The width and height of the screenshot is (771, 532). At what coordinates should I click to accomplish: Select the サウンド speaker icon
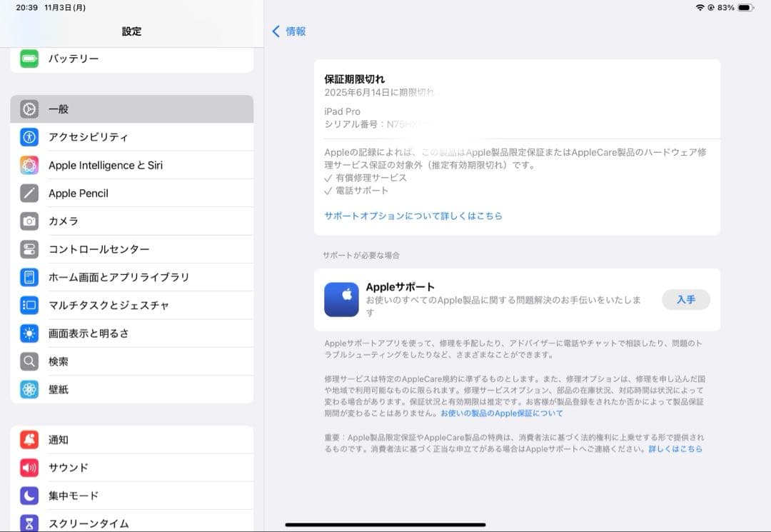pyautogui.click(x=29, y=468)
